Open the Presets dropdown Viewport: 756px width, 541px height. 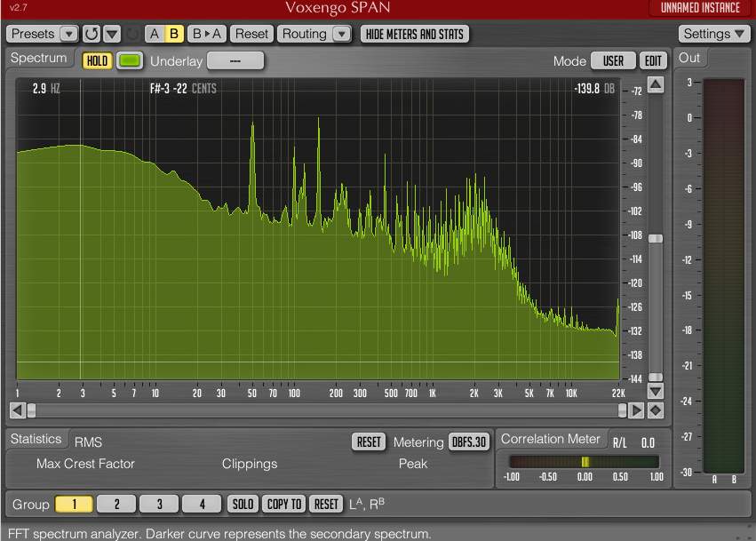pyautogui.click(x=43, y=34)
